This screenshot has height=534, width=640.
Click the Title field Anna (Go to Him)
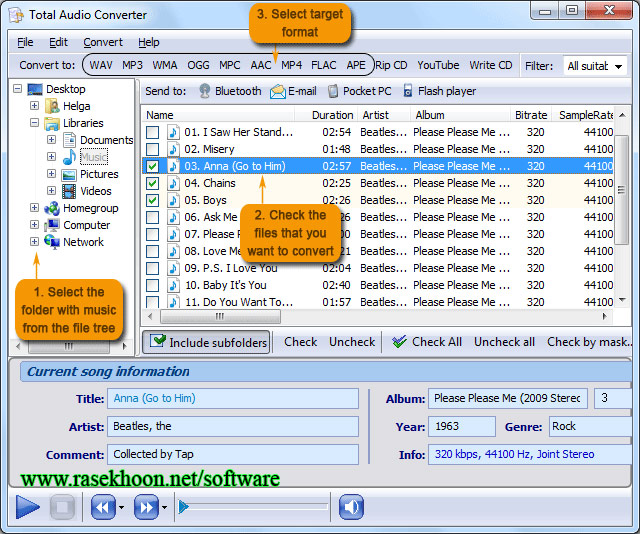coord(233,398)
